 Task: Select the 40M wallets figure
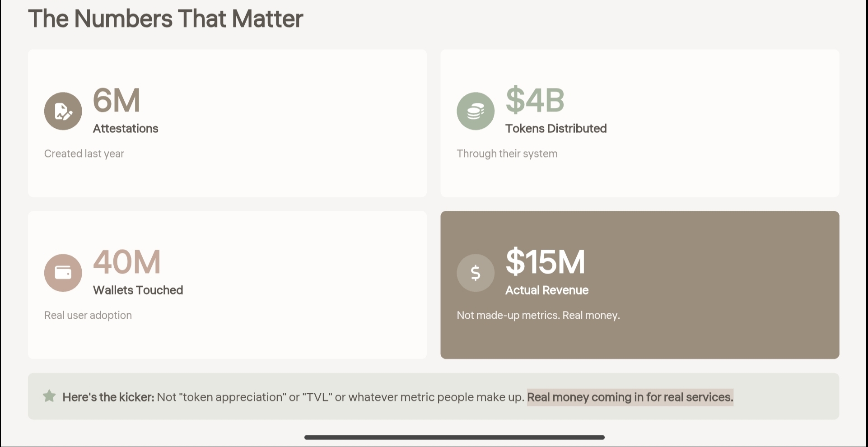pyautogui.click(x=127, y=262)
